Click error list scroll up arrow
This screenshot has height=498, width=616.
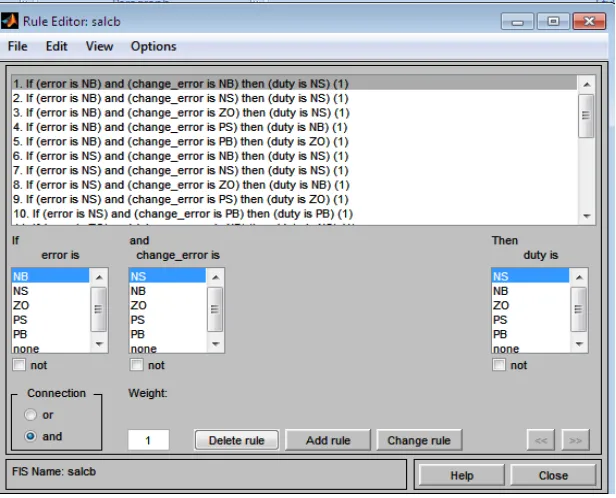(x=99, y=277)
